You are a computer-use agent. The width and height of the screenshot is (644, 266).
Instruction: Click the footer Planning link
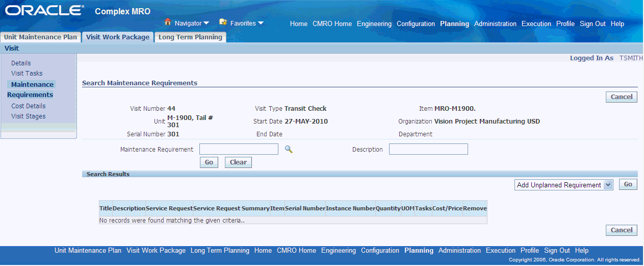point(419,251)
